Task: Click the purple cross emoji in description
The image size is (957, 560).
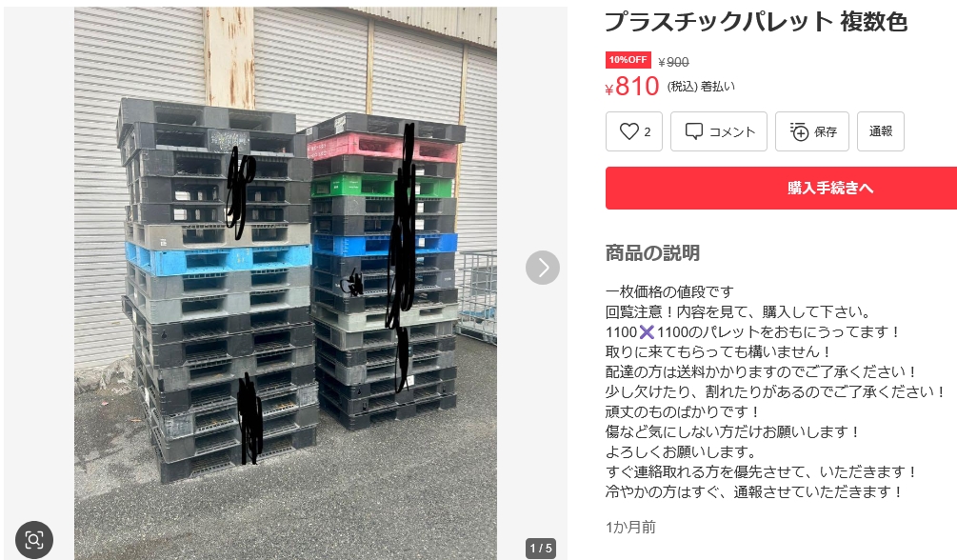Action: (647, 331)
